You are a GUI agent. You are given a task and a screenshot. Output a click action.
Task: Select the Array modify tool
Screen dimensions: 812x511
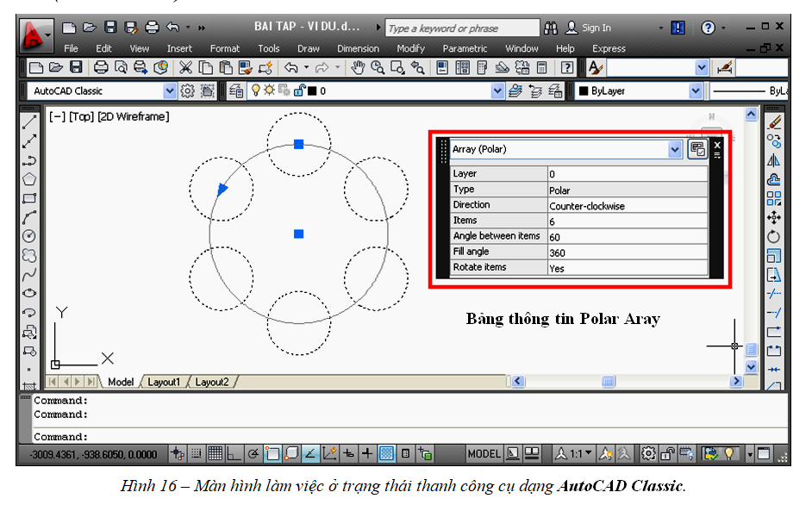tap(774, 198)
